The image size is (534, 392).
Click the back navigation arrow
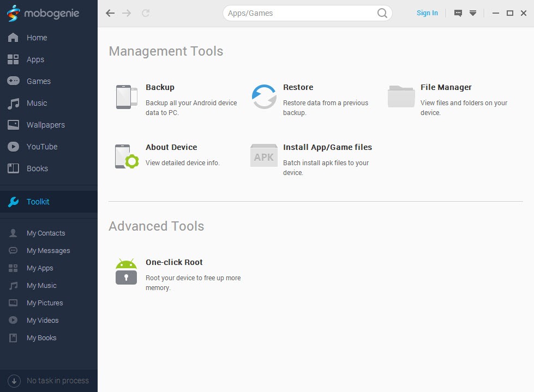coord(110,13)
